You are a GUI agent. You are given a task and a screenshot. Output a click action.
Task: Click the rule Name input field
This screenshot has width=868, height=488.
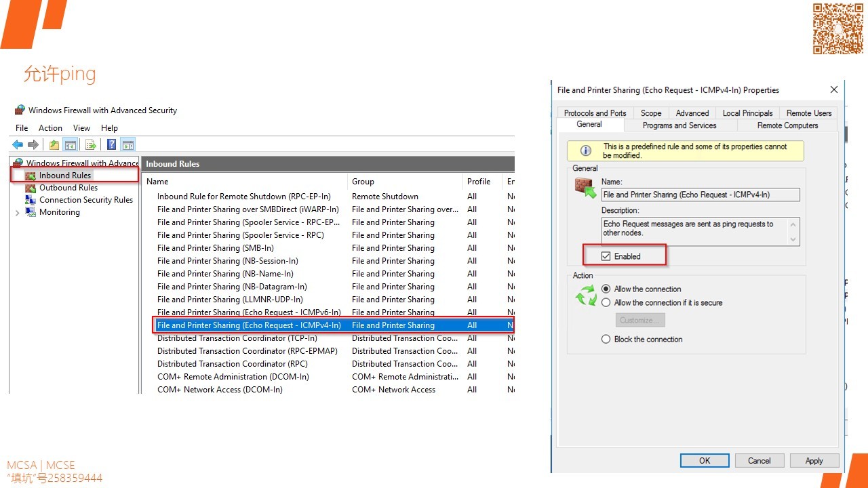coord(701,195)
